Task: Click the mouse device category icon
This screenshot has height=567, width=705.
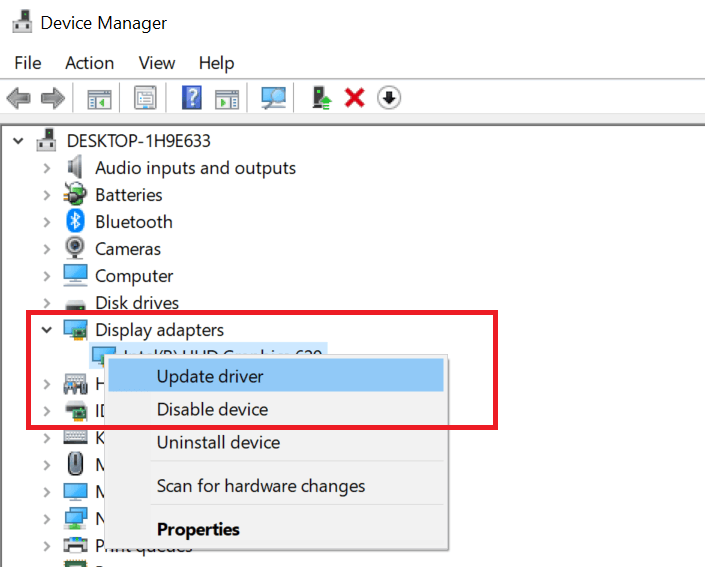Action: 75,464
